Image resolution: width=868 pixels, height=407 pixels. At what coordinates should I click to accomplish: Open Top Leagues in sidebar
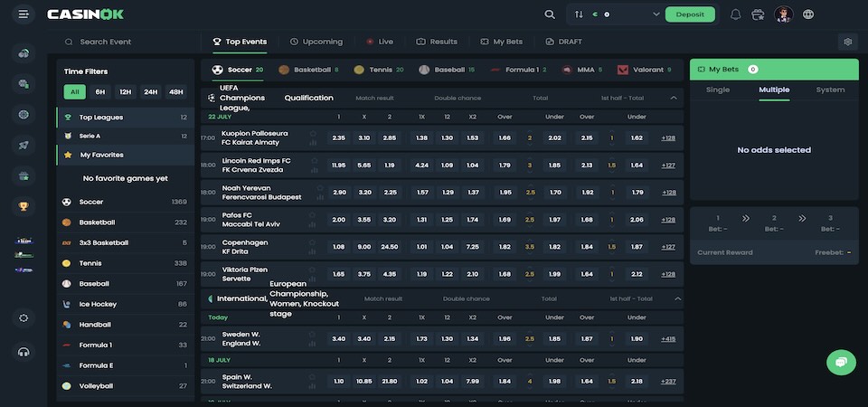[126, 118]
